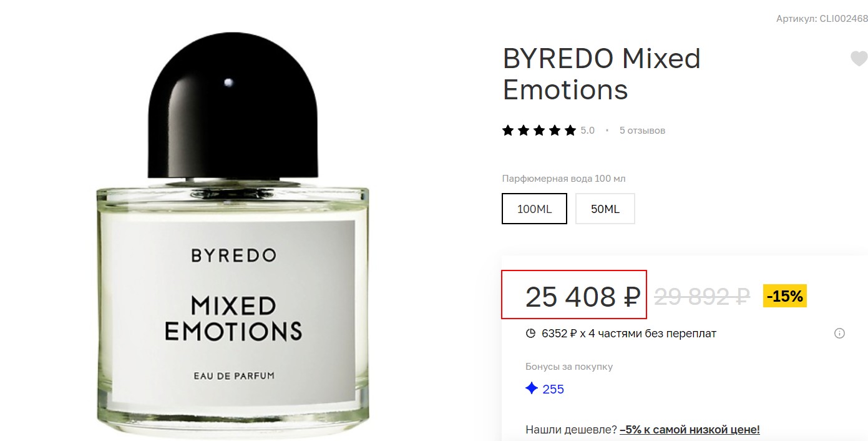The width and height of the screenshot is (868, 441).
Task: Click the 5.0 rating score
Action: pos(588,131)
